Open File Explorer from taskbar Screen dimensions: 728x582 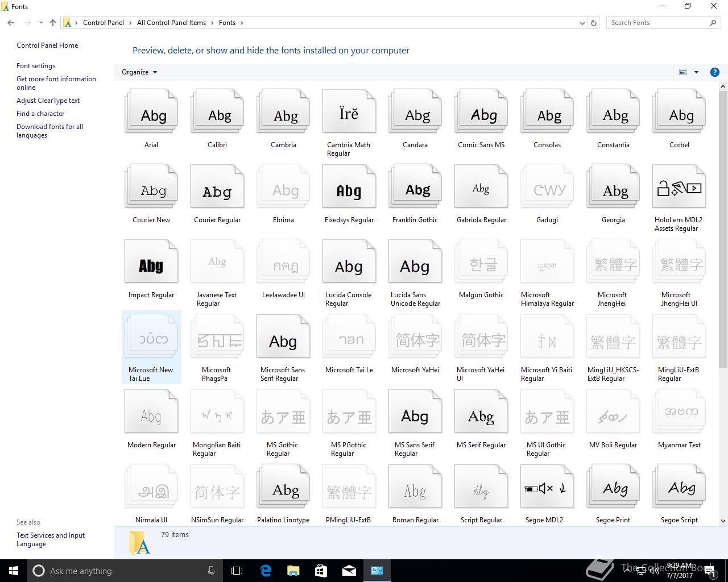pyautogui.click(x=293, y=571)
